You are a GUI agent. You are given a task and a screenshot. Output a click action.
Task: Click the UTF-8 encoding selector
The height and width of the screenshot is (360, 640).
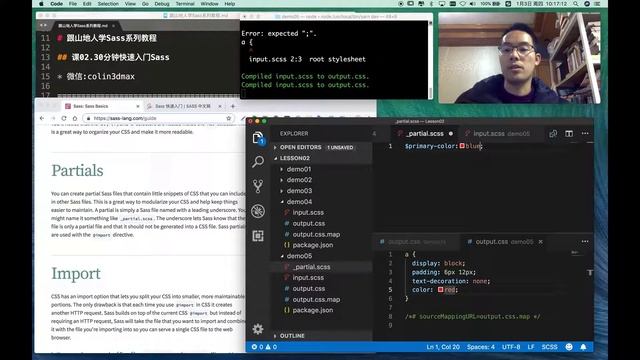511,347
